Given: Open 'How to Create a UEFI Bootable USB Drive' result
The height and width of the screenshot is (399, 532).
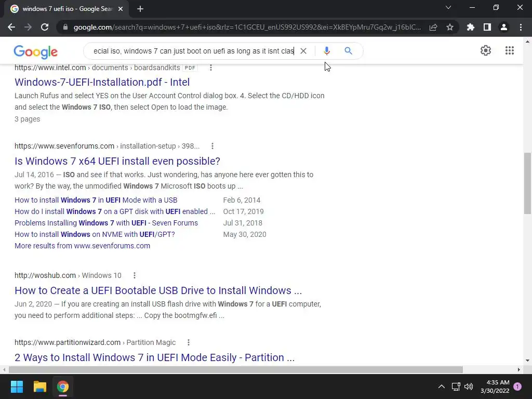Looking at the screenshot, I should point(158,290).
